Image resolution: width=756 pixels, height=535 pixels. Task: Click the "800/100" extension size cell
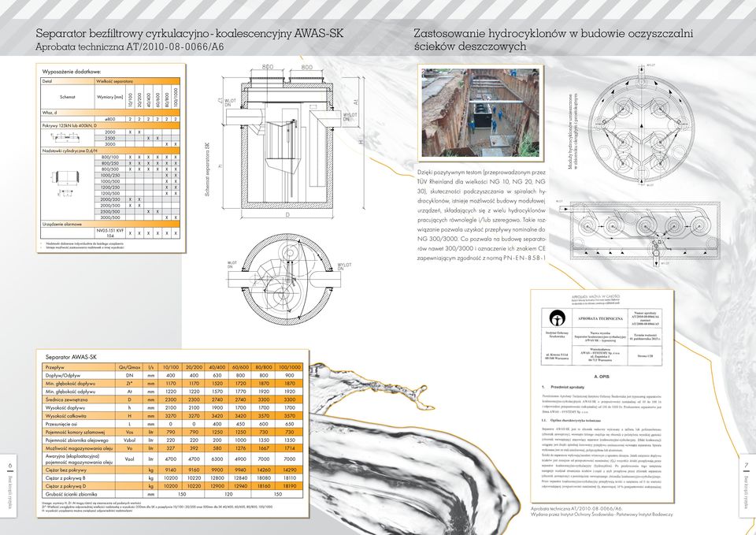point(110,157)
